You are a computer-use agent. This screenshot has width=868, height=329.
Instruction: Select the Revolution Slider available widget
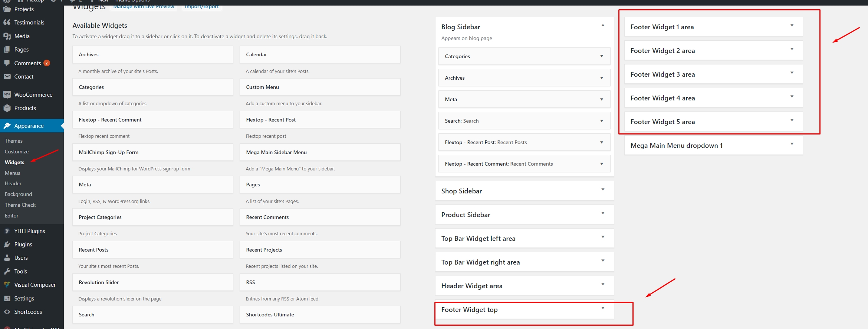pyautogui.click(x=153, y=282)
